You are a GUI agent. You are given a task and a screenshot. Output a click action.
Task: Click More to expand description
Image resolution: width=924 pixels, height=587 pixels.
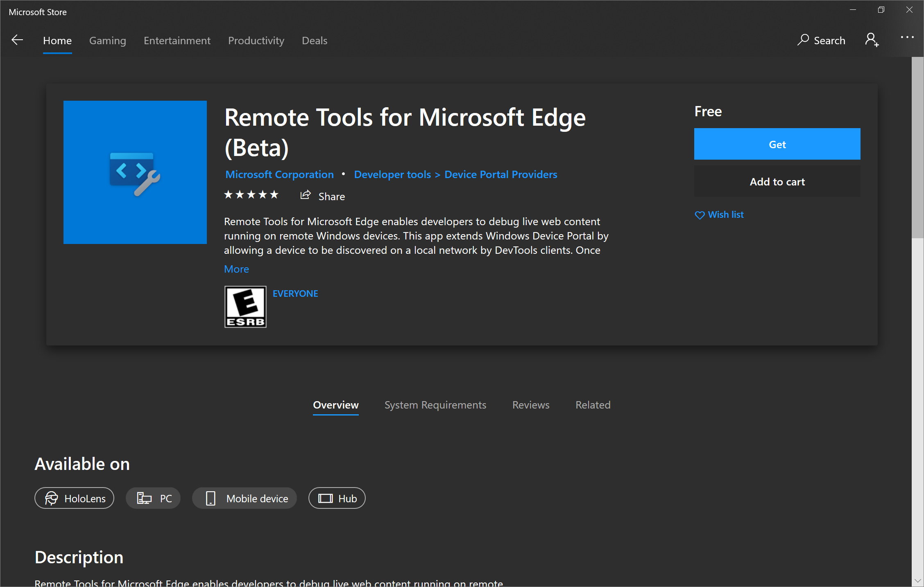(x=236, y=269)
